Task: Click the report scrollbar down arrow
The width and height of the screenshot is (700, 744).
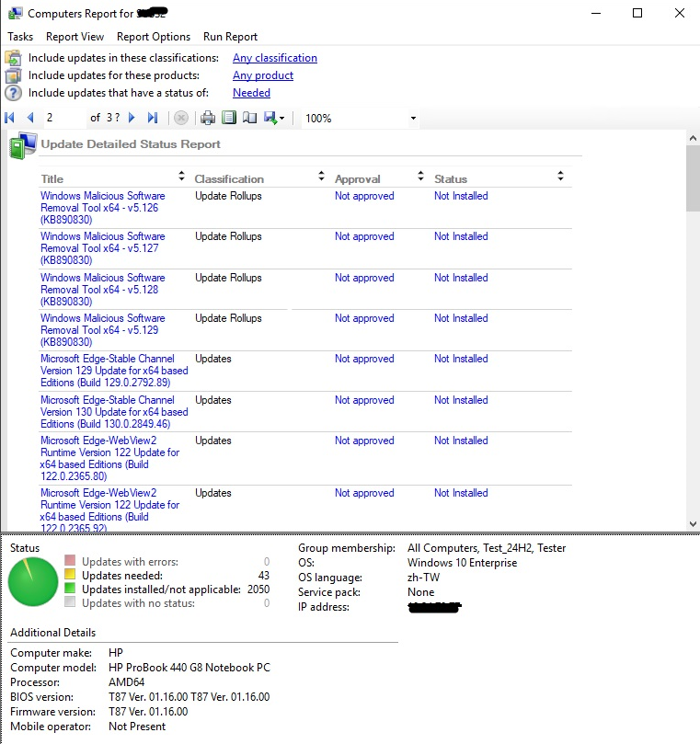Action: pyautogui.click(x=693, y=524)
